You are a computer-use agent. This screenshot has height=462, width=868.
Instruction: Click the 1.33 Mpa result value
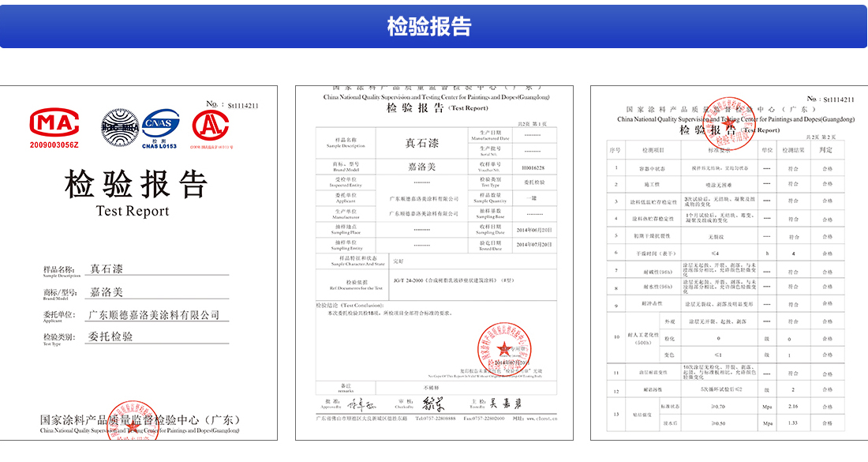(793, 423)
